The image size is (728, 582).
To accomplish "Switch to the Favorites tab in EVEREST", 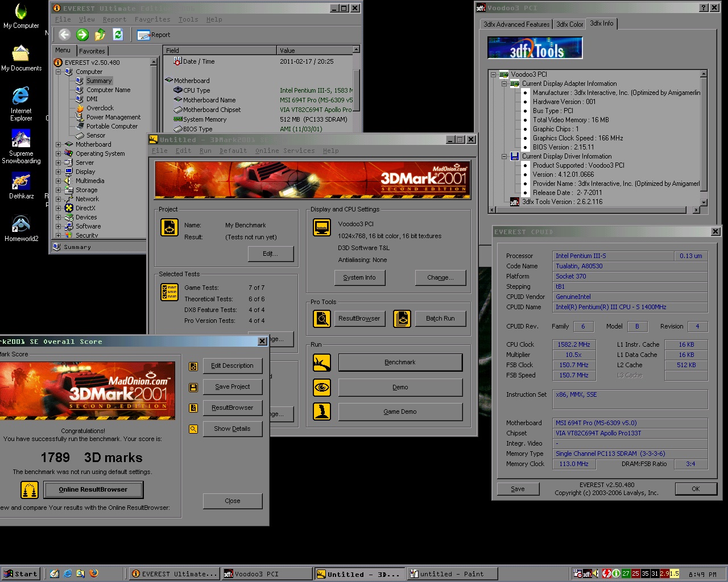I will pos(92,51).
